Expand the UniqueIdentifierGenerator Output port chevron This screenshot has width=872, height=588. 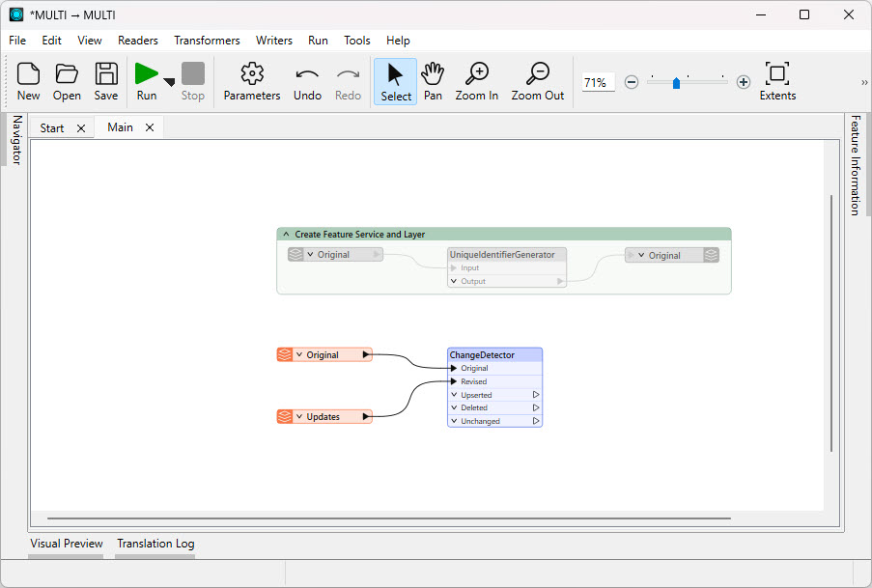tap(454, 281)
